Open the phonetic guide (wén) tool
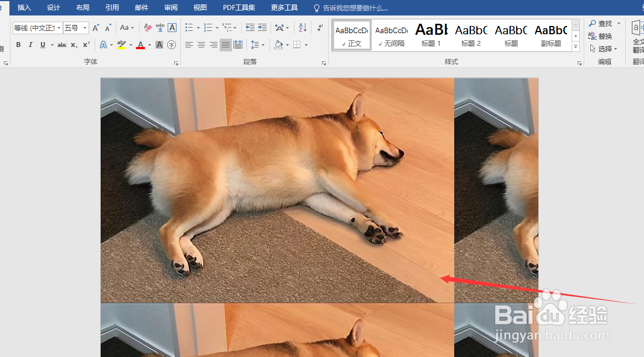The height and width of the screenshot is (357, 644). (x=160, y=28)
